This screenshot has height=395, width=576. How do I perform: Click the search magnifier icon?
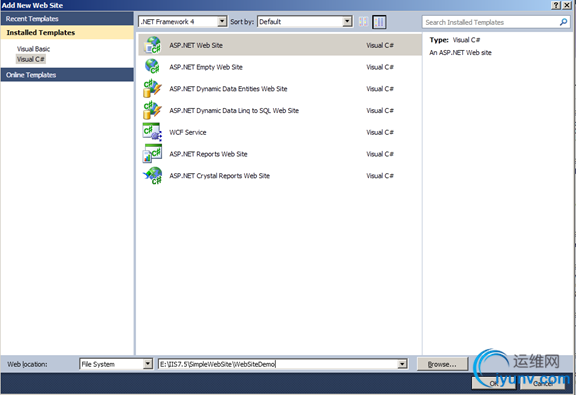pyautogui.click(x=563, y=22)
